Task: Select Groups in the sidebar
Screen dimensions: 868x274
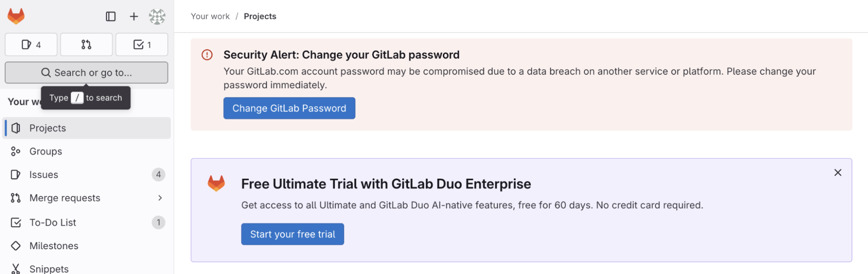Action: click(87, 151)
